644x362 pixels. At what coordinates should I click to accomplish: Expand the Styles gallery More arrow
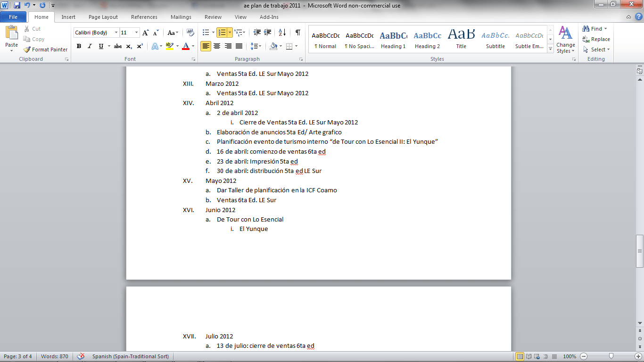550,49
